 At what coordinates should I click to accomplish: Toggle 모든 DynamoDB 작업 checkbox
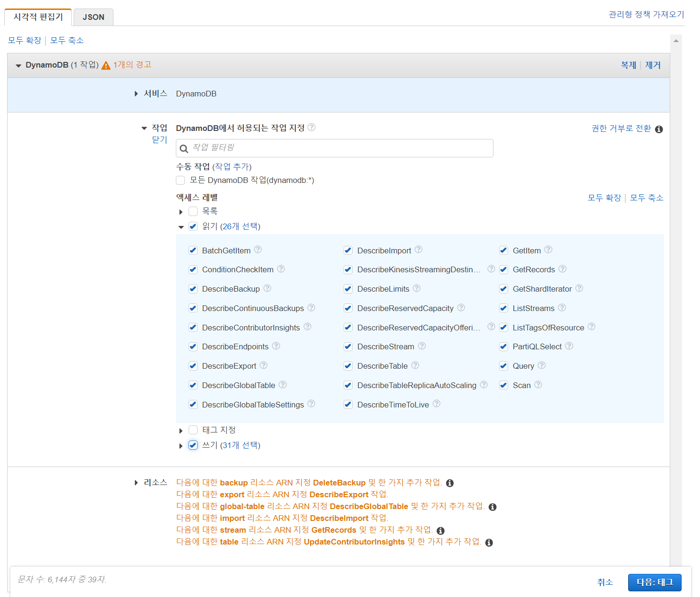(x=180, y=180)
